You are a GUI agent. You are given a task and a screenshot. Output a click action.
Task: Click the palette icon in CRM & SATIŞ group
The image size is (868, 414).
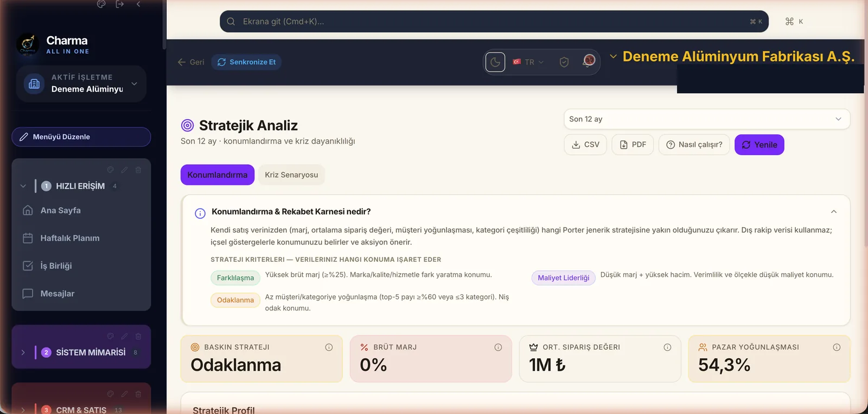[x=111, y=394]
